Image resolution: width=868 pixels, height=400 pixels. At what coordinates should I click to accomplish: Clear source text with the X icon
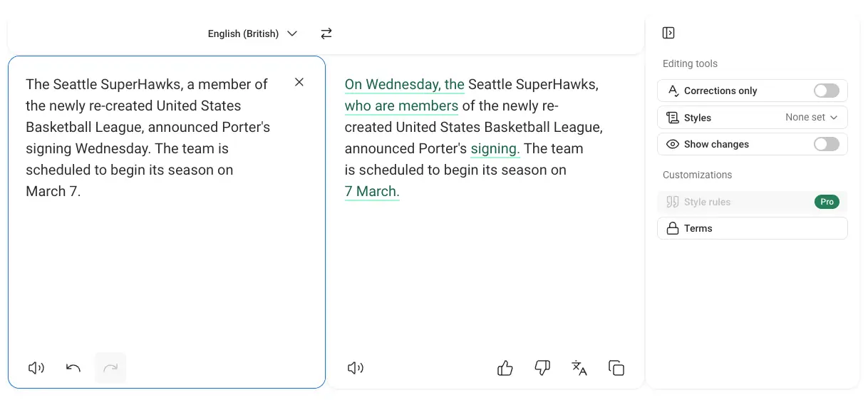(299, 82)
